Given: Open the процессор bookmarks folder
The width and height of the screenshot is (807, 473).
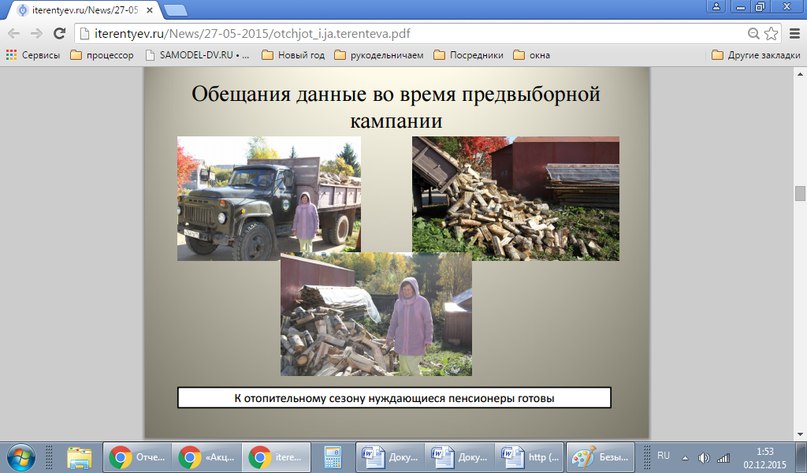Looking at the screenshot, I should pyautogui.click(x=102, y=55).
